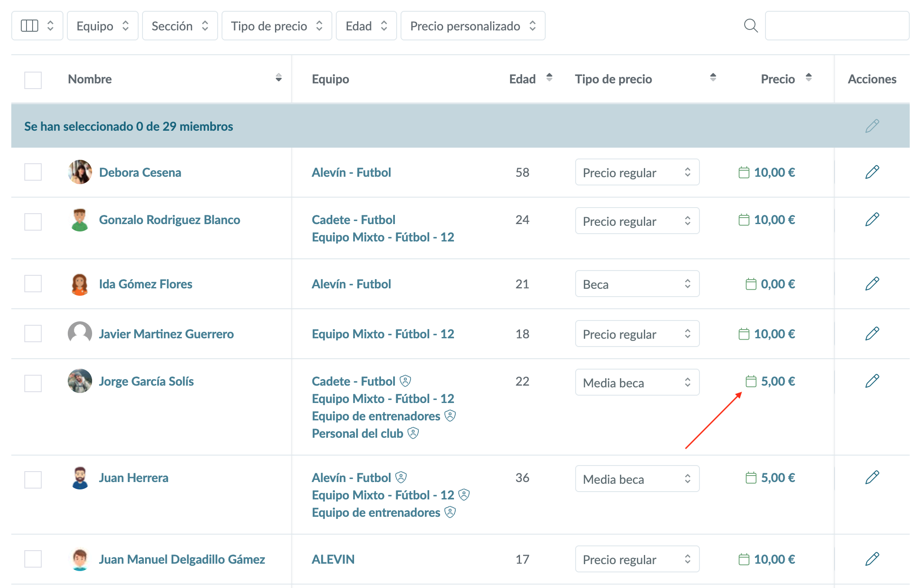Check the box for Gonzalo Rodriguez Blanco
This screenshot has height=588, width=921.
pos(33,221)
